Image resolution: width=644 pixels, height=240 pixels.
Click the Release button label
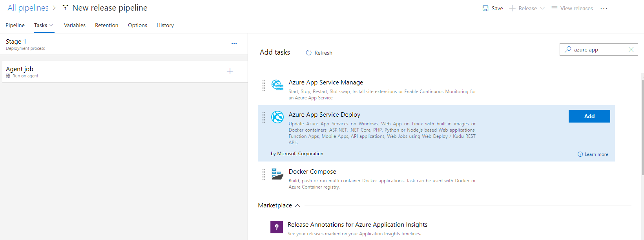(x=527, y=8)
